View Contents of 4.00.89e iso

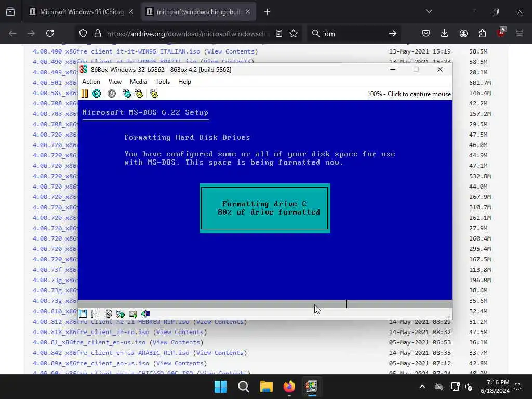pyautogui.click(x=180, y=363)
